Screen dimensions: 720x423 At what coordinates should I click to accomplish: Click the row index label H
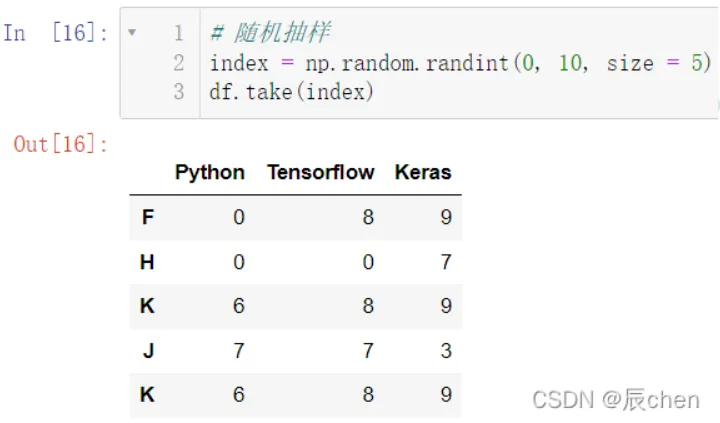tap(148, 262)
